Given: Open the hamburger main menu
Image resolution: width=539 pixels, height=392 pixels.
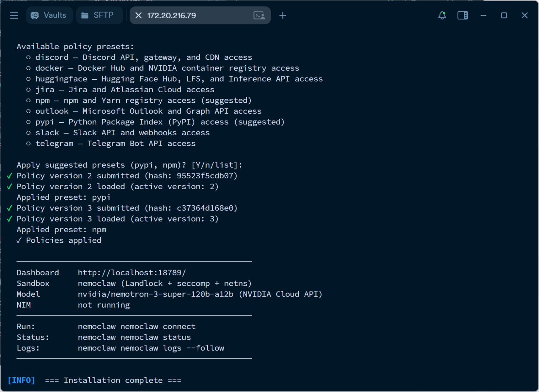Looking at the screenshot, I should point(14,15).
